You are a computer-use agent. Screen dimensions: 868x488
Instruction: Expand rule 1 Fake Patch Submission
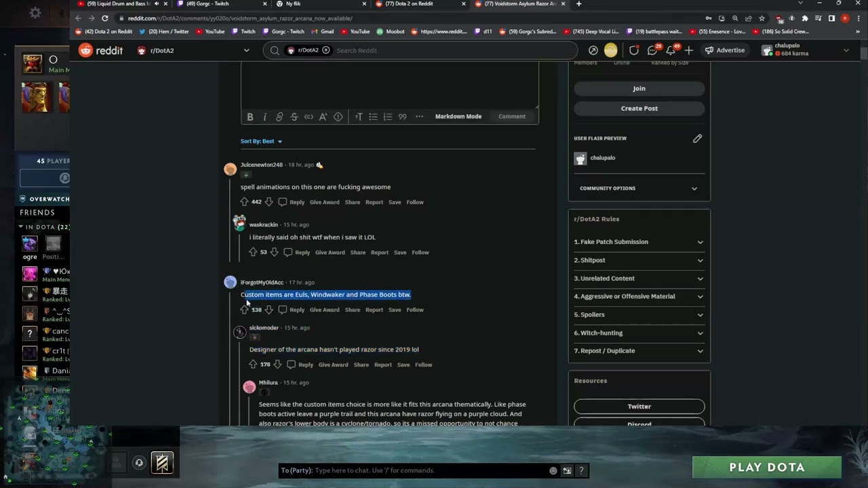point(639,242)
